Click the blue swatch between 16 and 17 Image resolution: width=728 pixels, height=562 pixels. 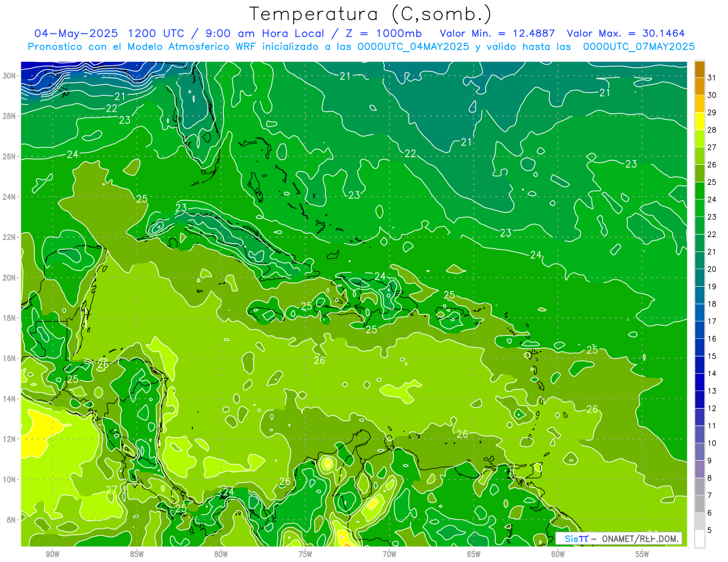(699, 330)
